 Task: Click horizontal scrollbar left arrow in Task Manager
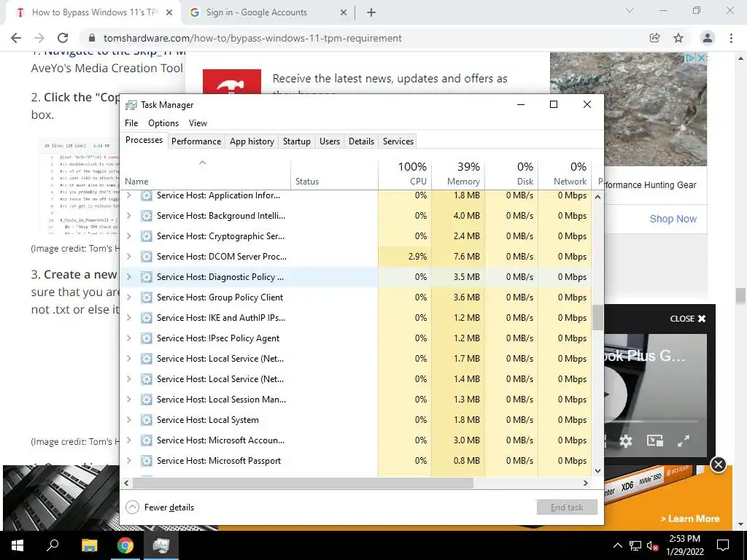point(126,483)
